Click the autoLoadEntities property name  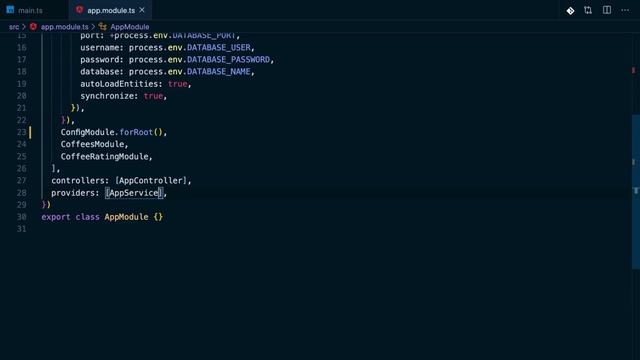[119, 84]
